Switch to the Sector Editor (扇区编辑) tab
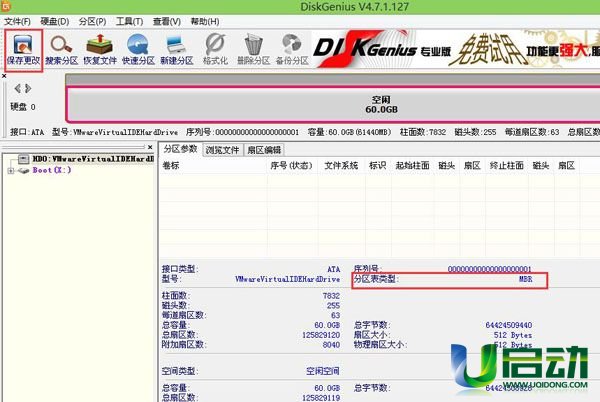This screenshot has width=600, height=402. (x=264, y=150)
